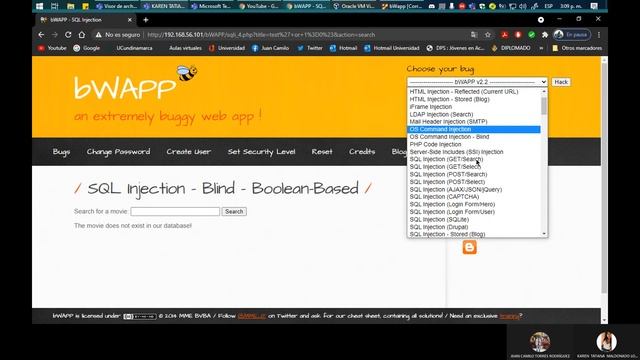The image size is (640, 360).
Task: Open the translate page icon
Action: (474, 35)
